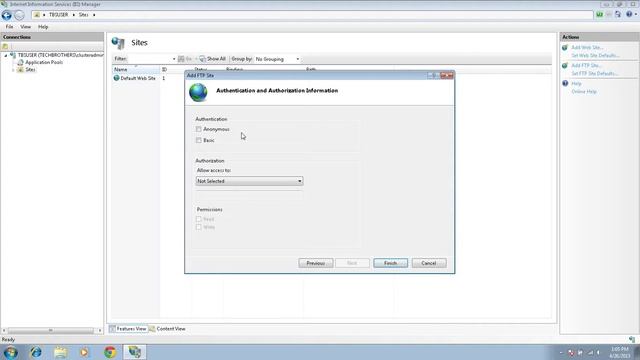The width and height of the screenshot is (640, 360).
Task: Open the Group by 'No Grouping' dropdown
Action: (278, 59)
